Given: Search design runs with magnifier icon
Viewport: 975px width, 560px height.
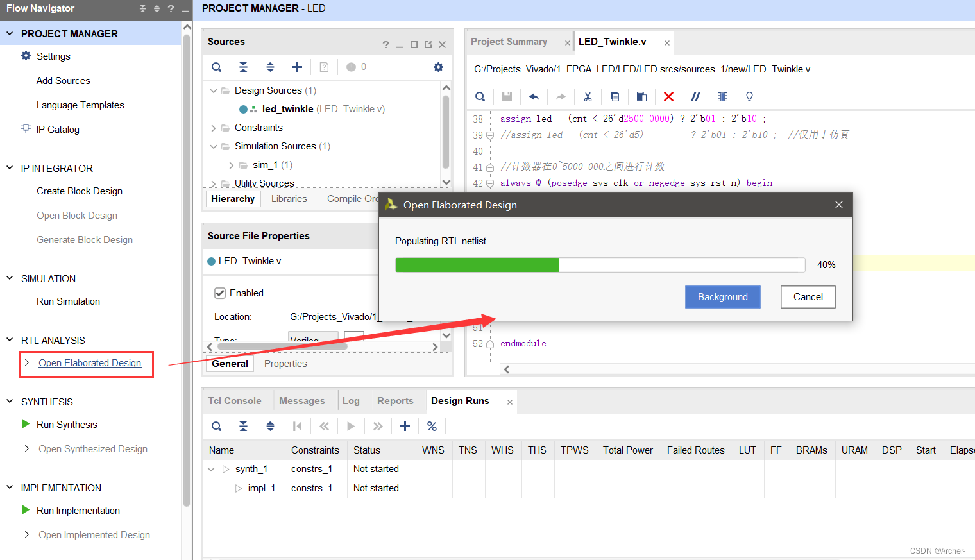Looking at the screenshot, I should [217, 426].
